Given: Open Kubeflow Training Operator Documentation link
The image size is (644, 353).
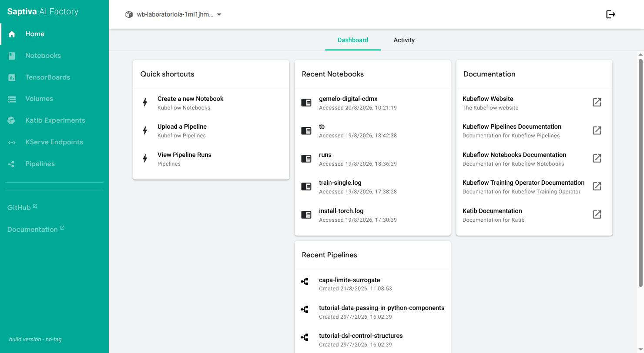Looking at the screenshot, I should point(534,186).
